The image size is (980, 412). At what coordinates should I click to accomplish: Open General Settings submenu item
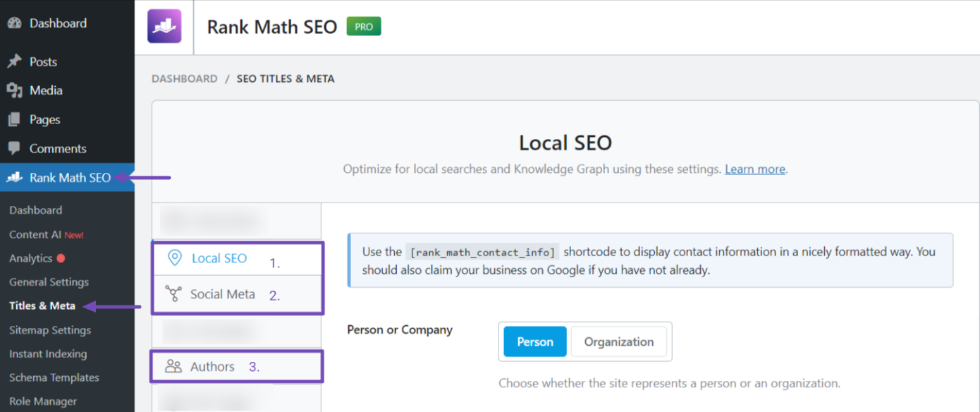[49, 282]
